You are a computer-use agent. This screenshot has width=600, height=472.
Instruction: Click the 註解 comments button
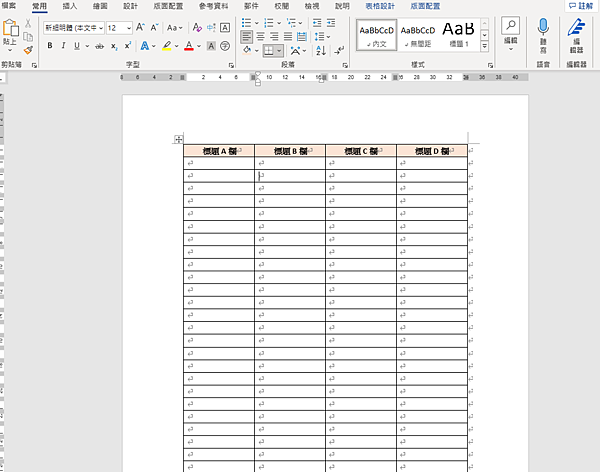click(x=581, y=6)
